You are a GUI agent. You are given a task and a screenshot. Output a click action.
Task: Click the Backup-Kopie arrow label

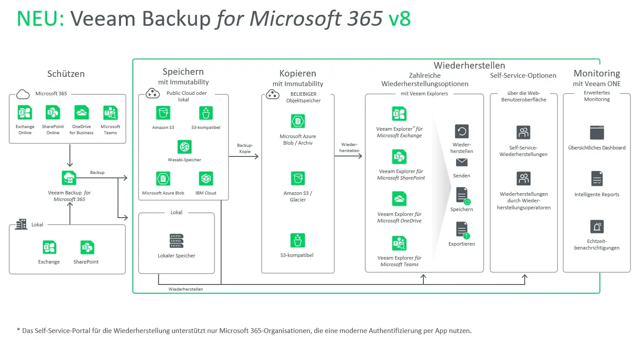[245, 149]
